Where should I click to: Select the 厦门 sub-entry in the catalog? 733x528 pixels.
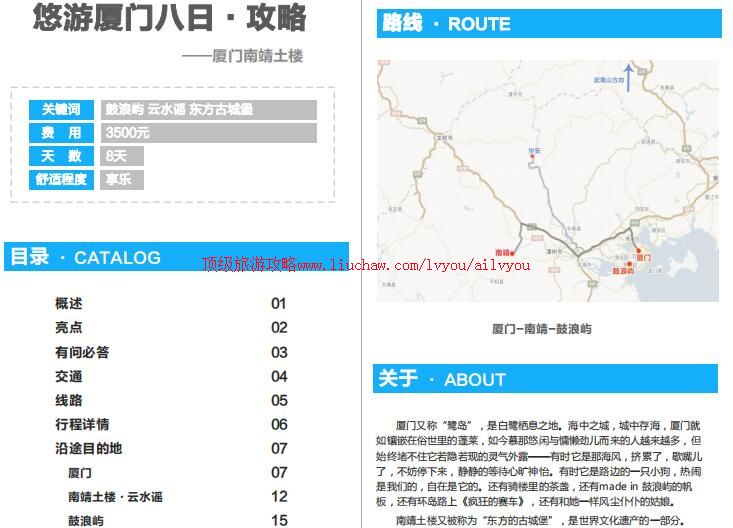coord(80,472)
